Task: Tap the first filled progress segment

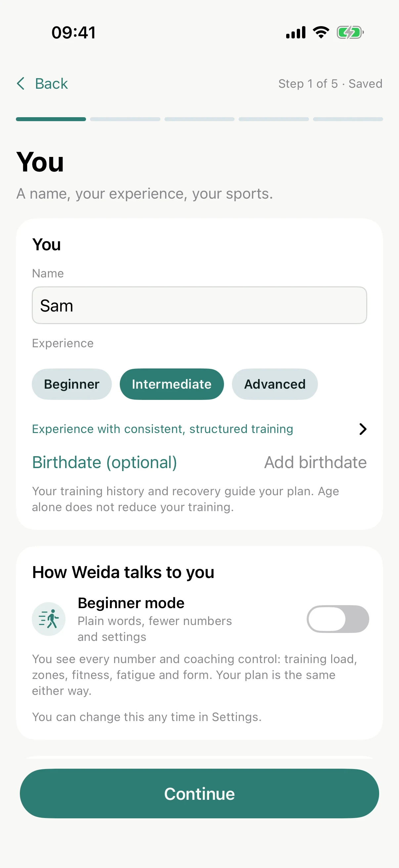Action: 51,119
